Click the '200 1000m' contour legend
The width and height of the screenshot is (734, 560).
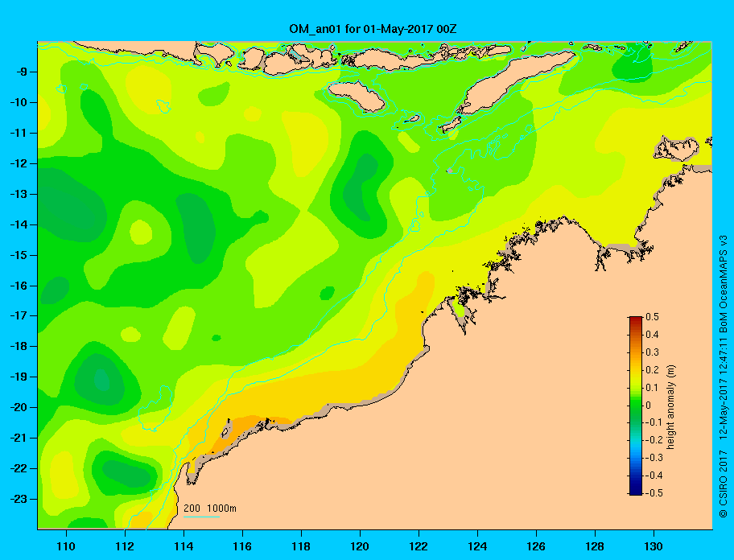(210, 509)
